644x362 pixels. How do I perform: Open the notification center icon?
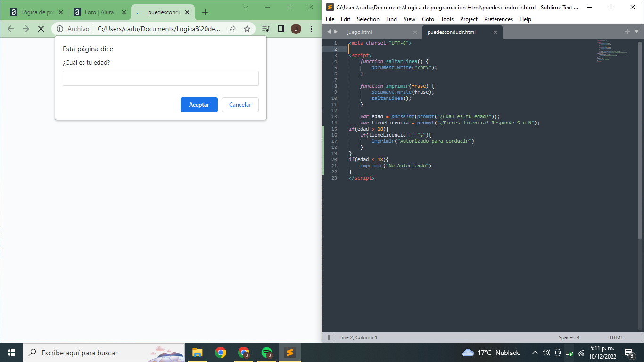click(x=629, y=353)
